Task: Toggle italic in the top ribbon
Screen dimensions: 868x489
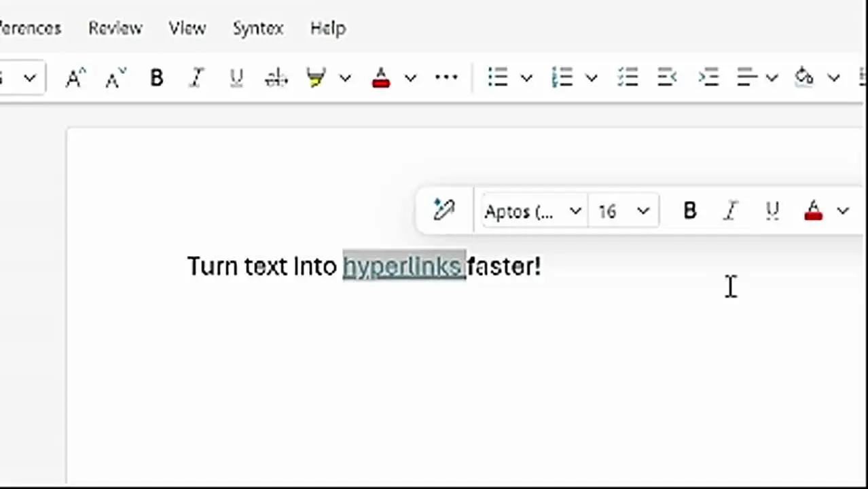Action: tap(197, 78)
